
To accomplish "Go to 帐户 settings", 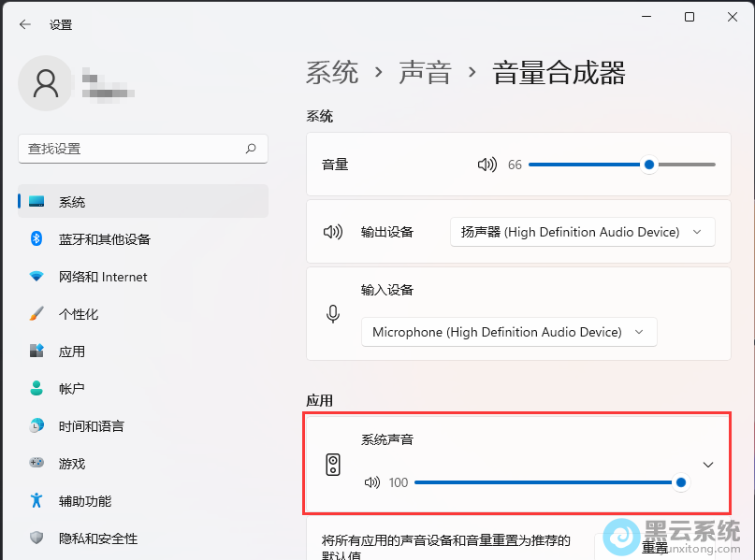I will [72, 389].
